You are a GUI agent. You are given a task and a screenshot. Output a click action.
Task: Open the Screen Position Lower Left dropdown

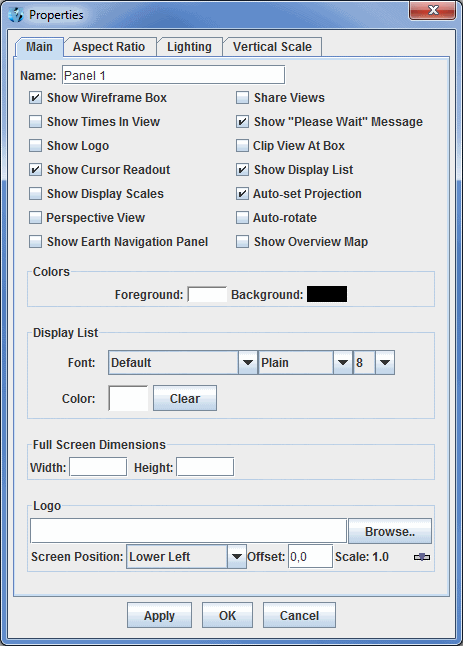pyautogui.click(x=186, y=557)
